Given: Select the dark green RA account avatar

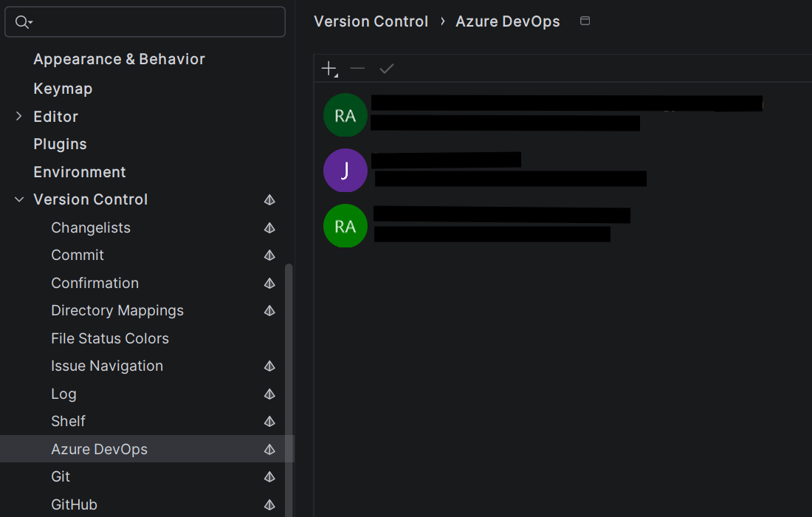Looking at the screenshot, I should click(x=345, y=115).
